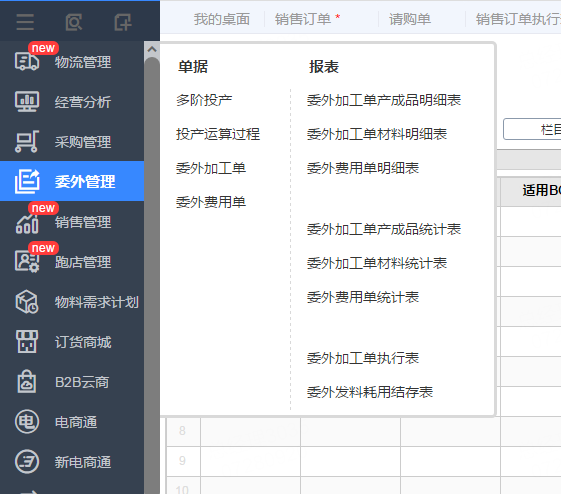Switch to 请购单 tab
Image resolution: width=561 pixels, height=494 pixels.
pos(410,19)
